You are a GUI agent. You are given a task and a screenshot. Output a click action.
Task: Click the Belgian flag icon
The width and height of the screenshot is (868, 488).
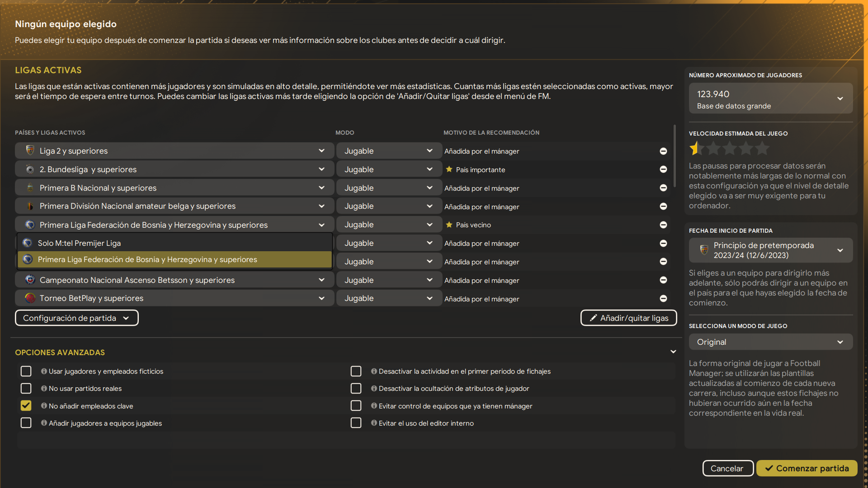pos(30,206)
